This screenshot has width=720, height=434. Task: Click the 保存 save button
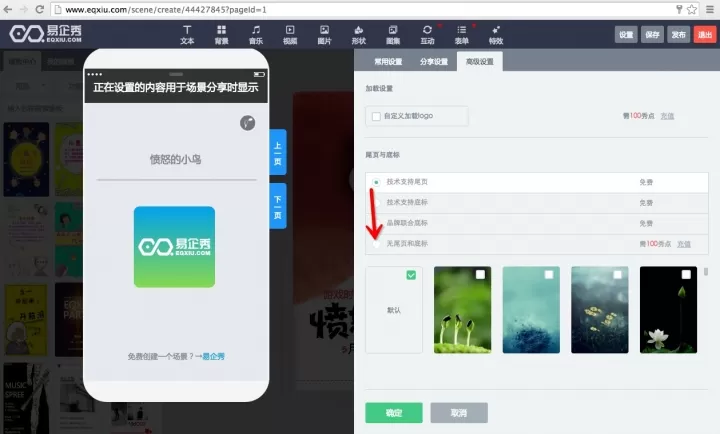652,34
